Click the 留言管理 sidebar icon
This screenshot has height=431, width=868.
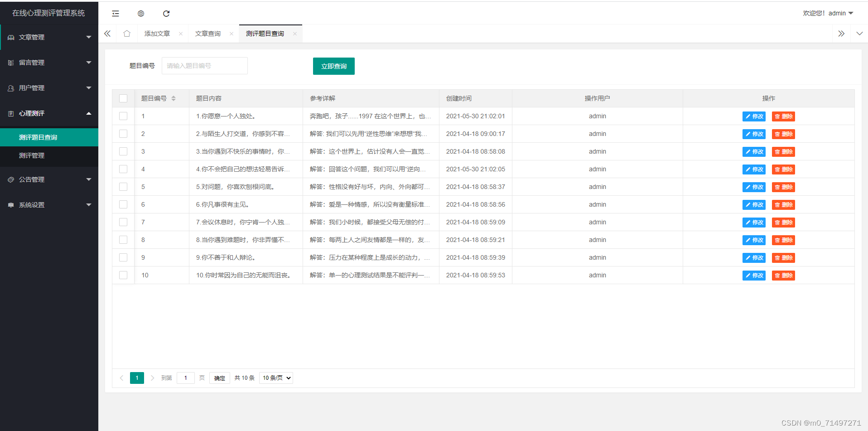10,63
